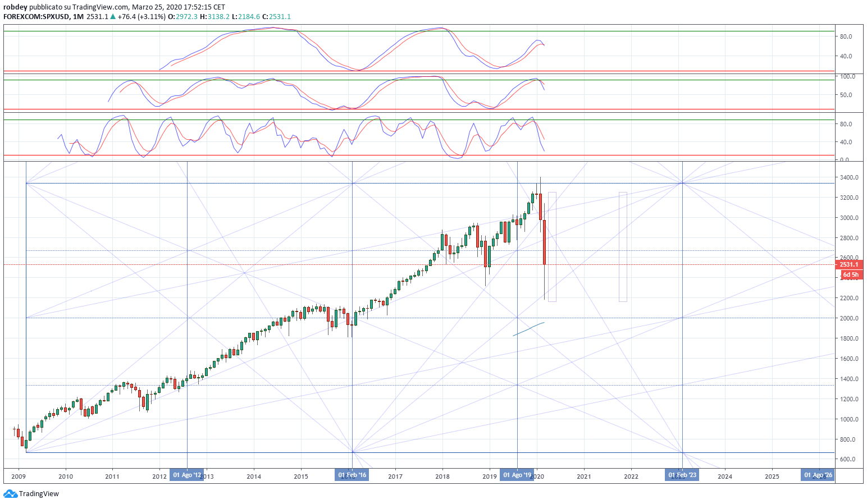This screenshot has width=867, height=504.
Task: Select the 01 Ago '19 date marker
Action: tap(517, 475)
